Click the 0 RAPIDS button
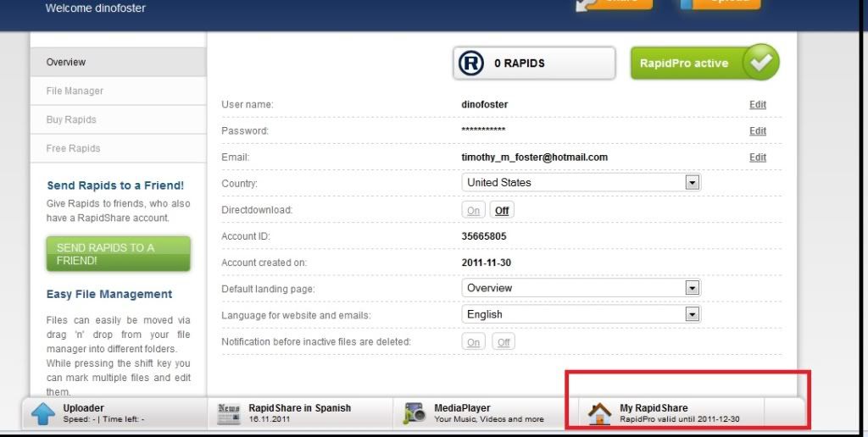The height and width of the screenshot is (437, 868). point(534,63)
